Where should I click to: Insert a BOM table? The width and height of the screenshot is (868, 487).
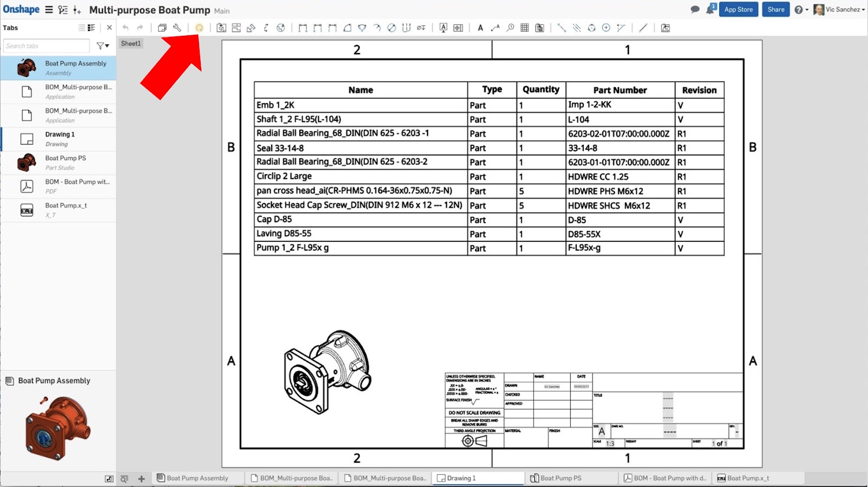(x=539, y=28)
